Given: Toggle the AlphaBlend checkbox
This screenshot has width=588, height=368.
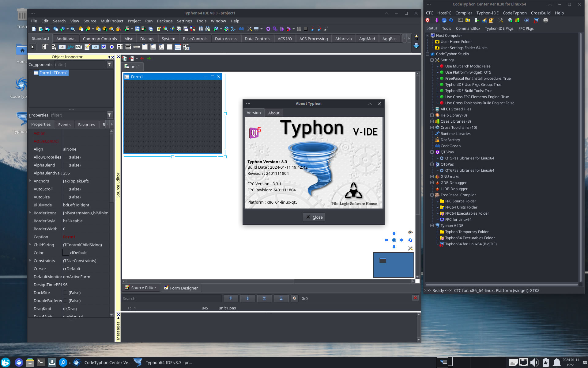Looking at the screenshot, I should tap(65, 165).
